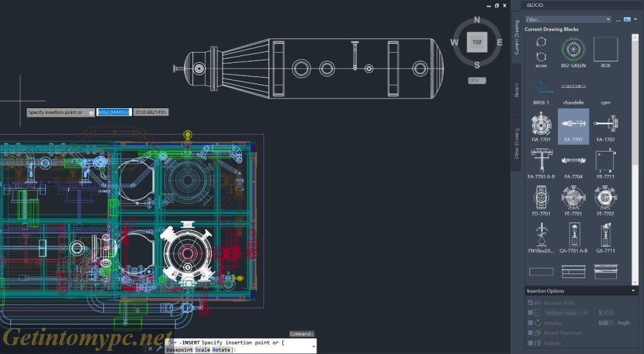Image resolution: width=644 pixels, height=354 pixels.
Task: Click the block thumbnail view icon
Action: click(x=627, y=19)
